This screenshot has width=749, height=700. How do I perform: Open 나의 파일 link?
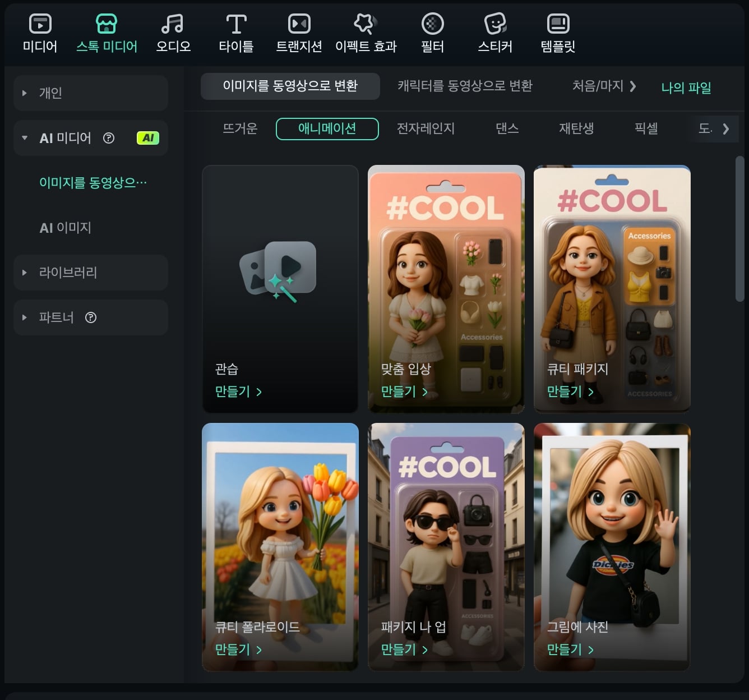[686, 87]
